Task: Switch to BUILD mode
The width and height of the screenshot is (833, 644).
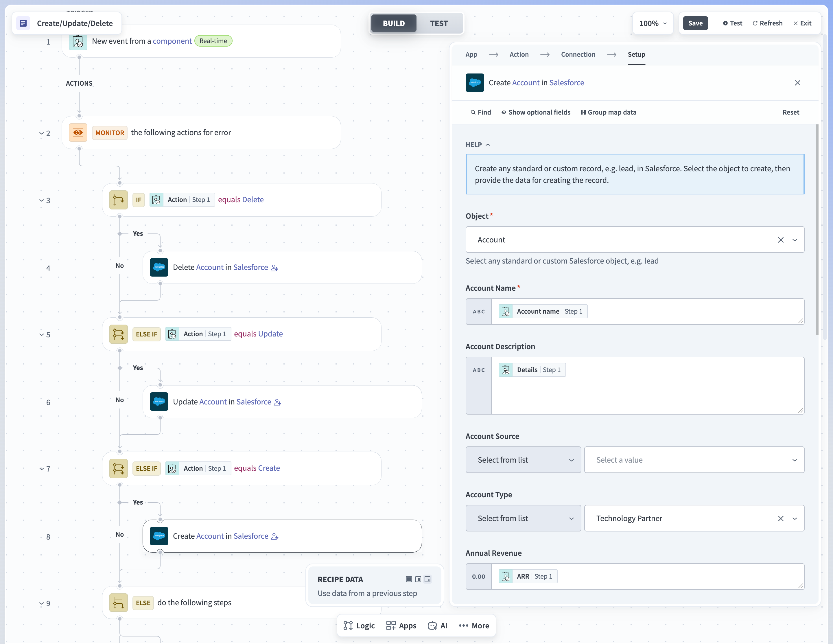Action: pos(394,23)
